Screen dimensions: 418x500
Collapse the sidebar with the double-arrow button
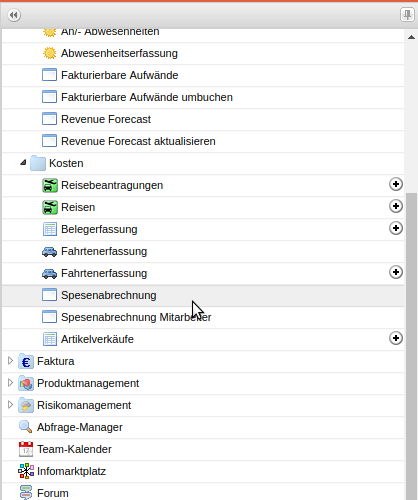tap(14, 15)
